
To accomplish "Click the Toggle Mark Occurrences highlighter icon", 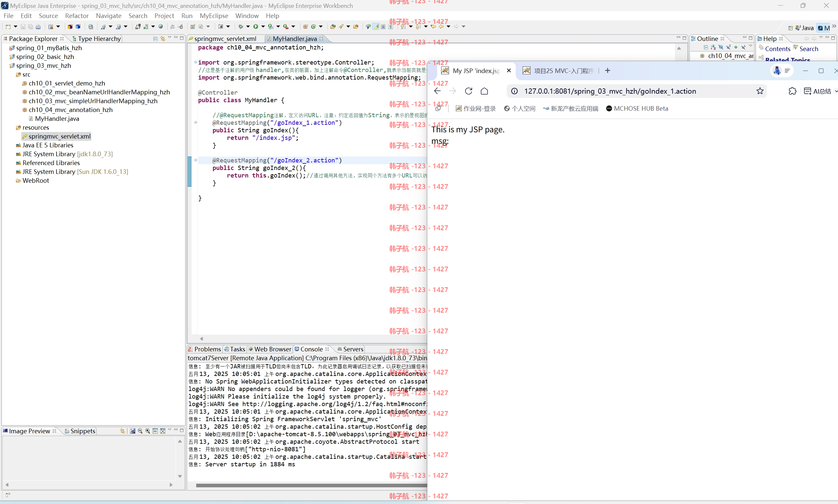I will tap(376, 27).
